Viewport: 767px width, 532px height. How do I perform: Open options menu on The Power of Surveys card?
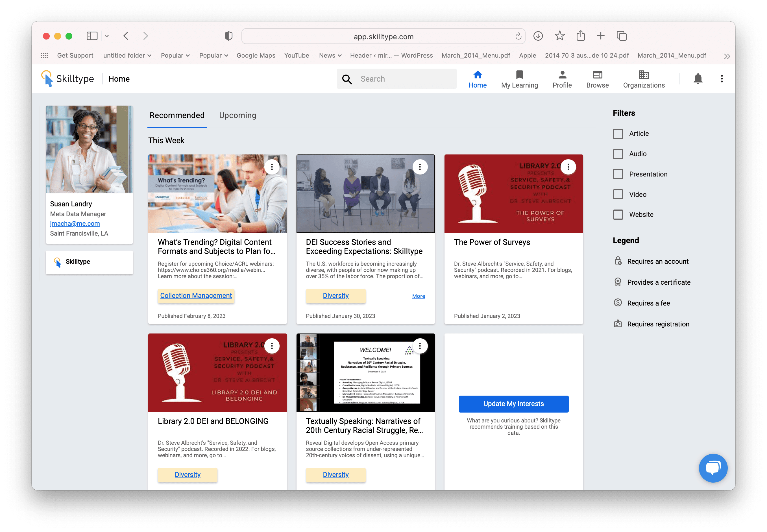[x=568, y=167]
